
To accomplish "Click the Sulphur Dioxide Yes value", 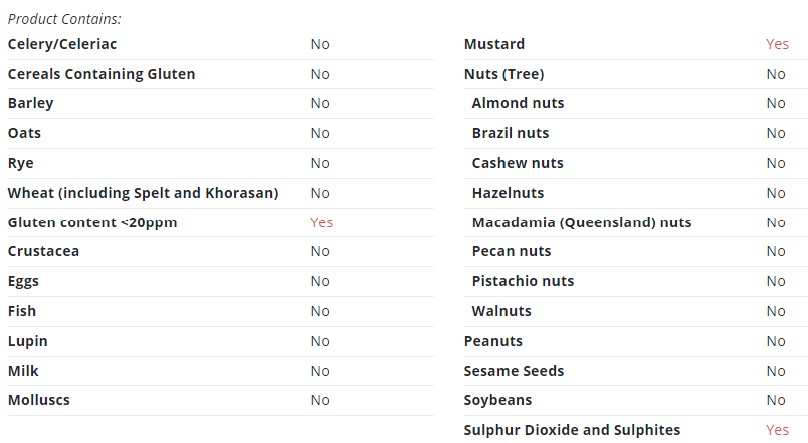I will (x=777, y=430).
